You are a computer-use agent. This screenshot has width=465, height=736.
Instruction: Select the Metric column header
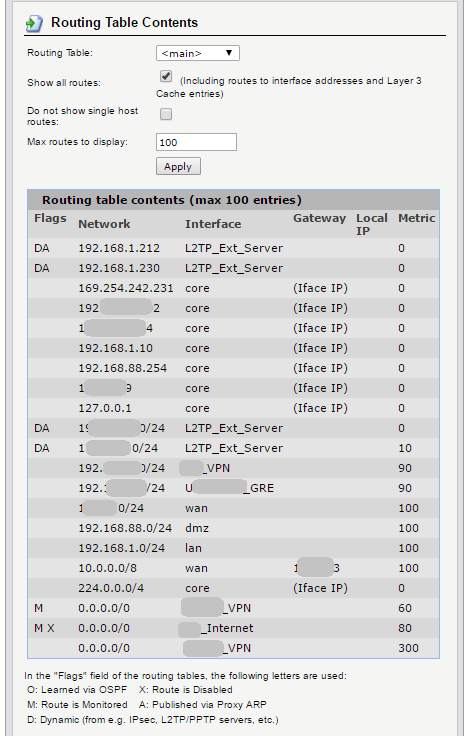pyautogui.click(x=417, y=218)
